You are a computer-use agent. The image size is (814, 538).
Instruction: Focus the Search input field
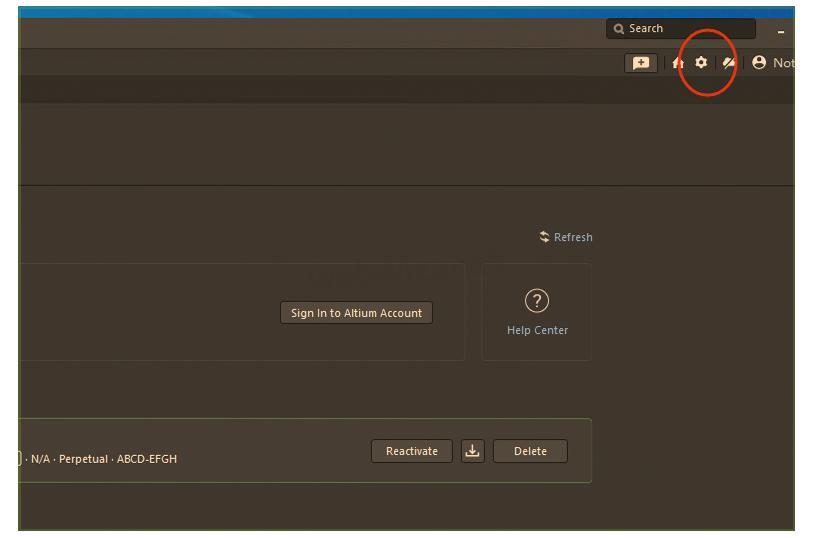[688, 29]
